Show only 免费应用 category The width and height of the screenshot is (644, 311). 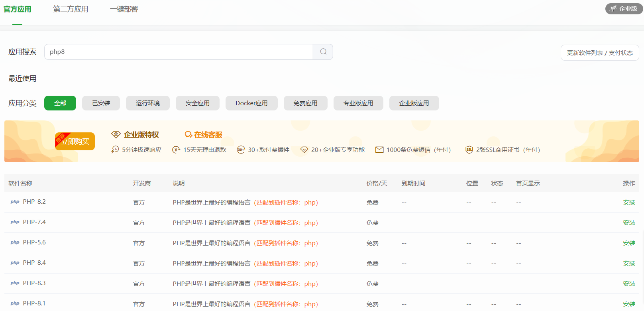[x=305, y=103]
